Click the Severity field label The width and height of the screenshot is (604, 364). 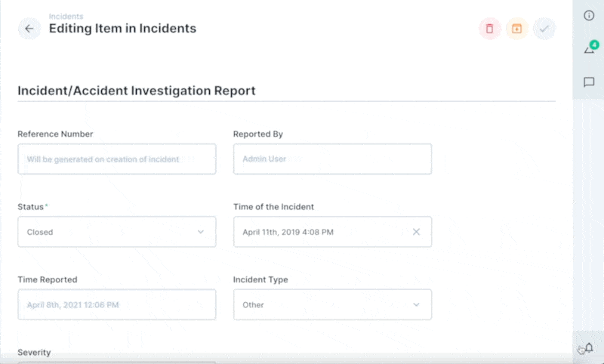click(x=34, y=353)
